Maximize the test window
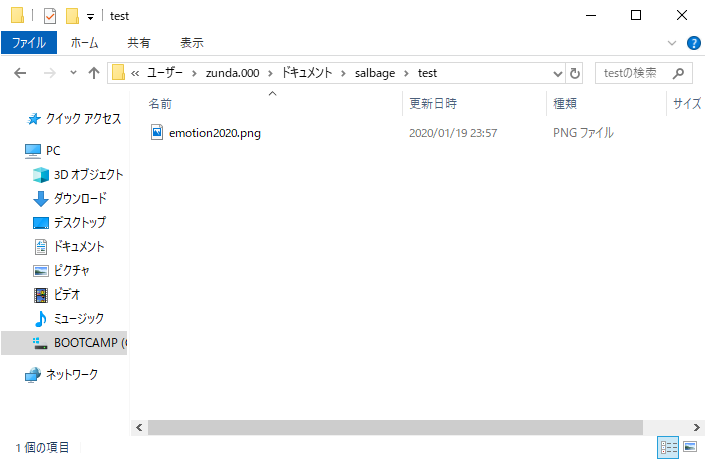 [636, 15]
